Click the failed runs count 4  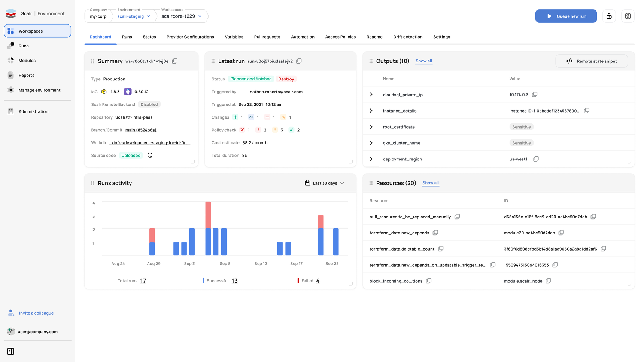point(318,281)
